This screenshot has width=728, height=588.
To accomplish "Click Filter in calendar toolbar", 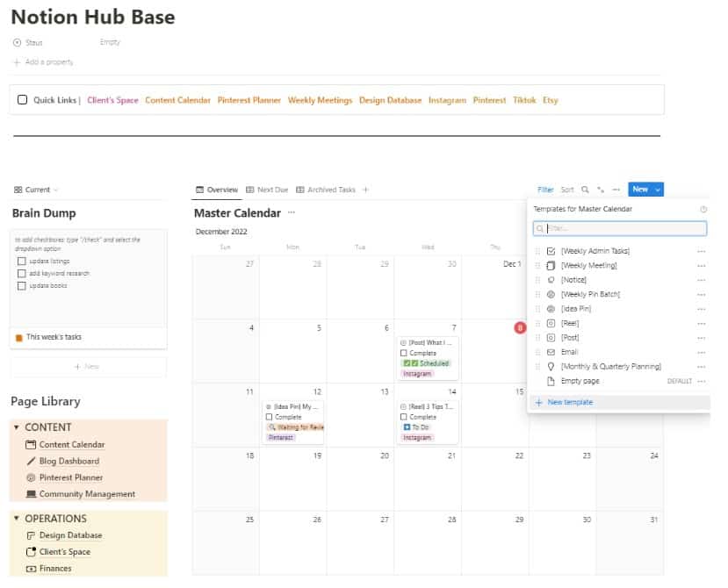I will (x=545, y=190).
